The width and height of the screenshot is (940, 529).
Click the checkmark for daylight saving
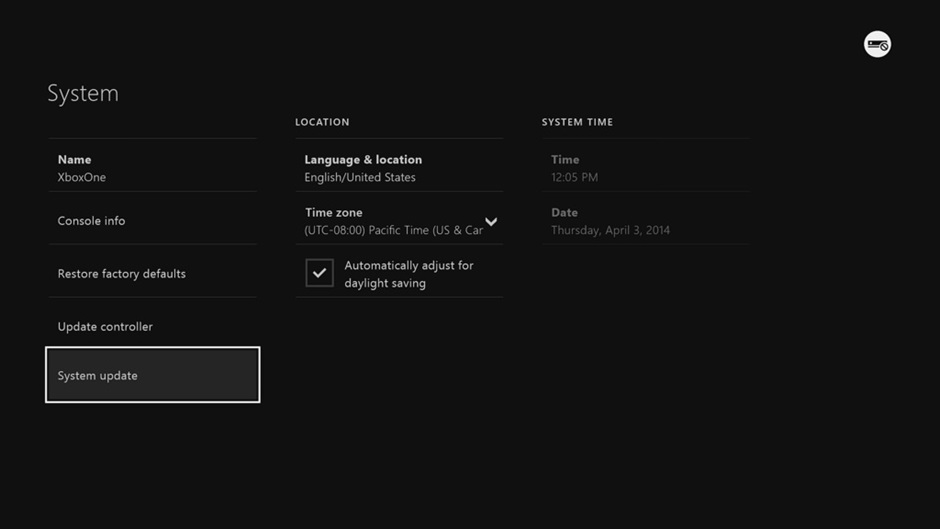tap(319, 273)
